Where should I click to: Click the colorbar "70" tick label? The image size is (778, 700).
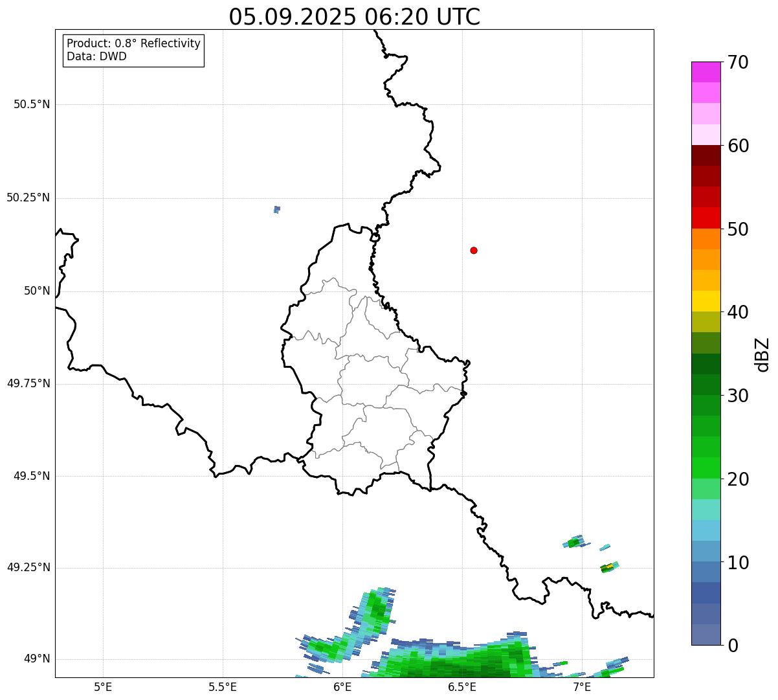(x=738, y=62)
